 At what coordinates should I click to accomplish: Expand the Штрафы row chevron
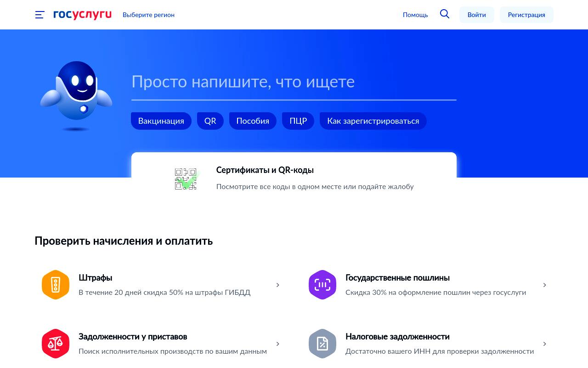point(278,285)
